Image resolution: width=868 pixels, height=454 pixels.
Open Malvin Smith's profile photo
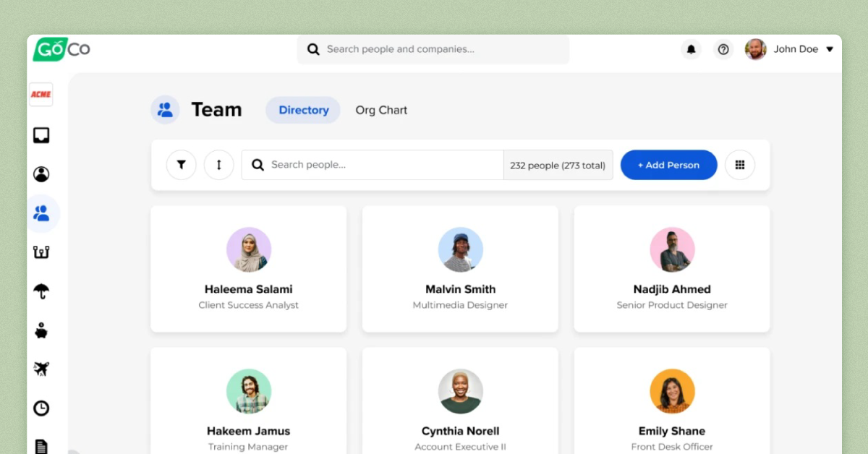pos(461,250)
